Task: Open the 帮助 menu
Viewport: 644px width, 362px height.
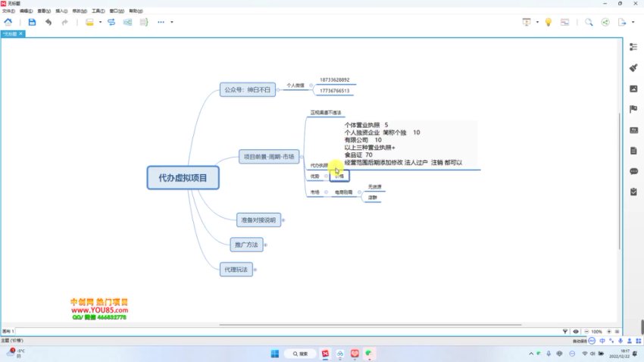Action: coord(136,11)
